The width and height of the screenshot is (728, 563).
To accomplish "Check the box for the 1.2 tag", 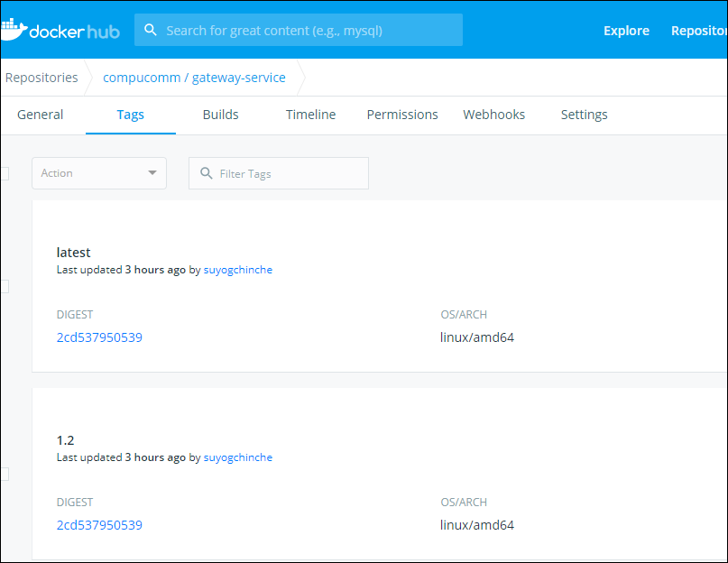I will [x=5, y=474].
